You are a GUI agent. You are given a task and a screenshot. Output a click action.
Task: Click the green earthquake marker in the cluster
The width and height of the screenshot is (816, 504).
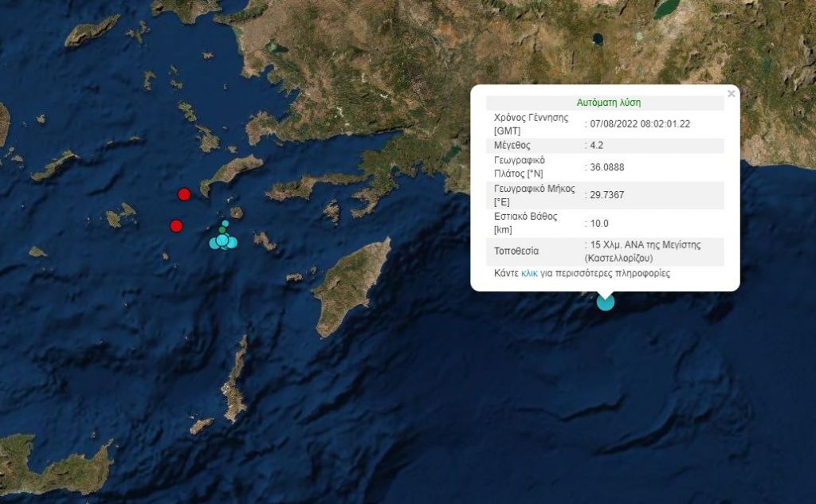pyautogui.click(x=222, y=229)
